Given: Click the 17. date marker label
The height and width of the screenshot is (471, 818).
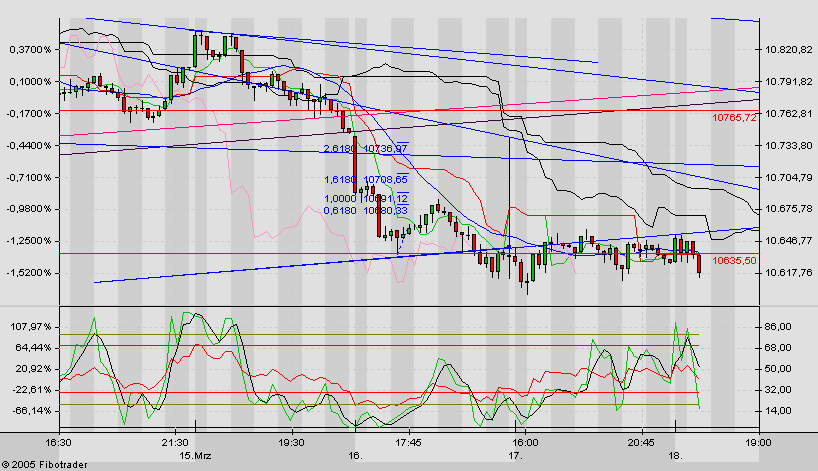Looking at the screenshot, I should (x=515, y=456).
